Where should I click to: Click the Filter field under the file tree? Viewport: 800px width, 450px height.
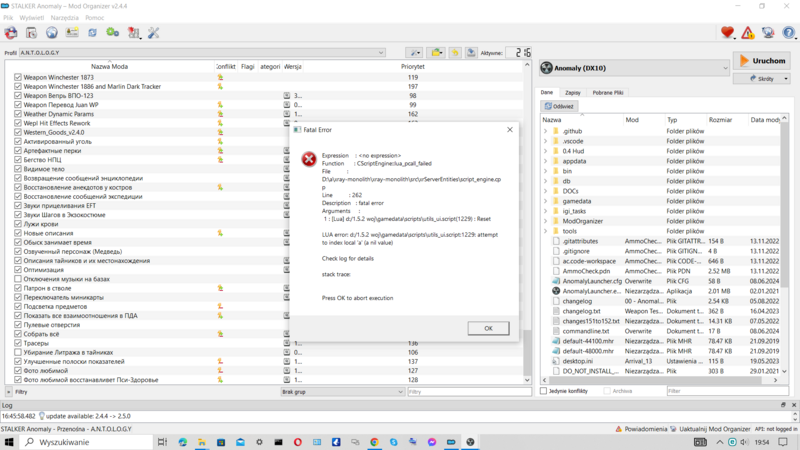click(x=728, y=391)
